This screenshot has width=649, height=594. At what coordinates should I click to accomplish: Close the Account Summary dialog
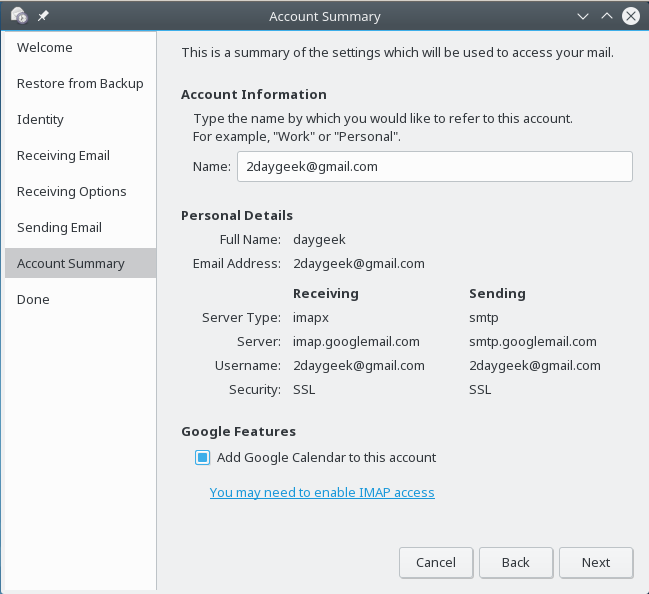631,17
